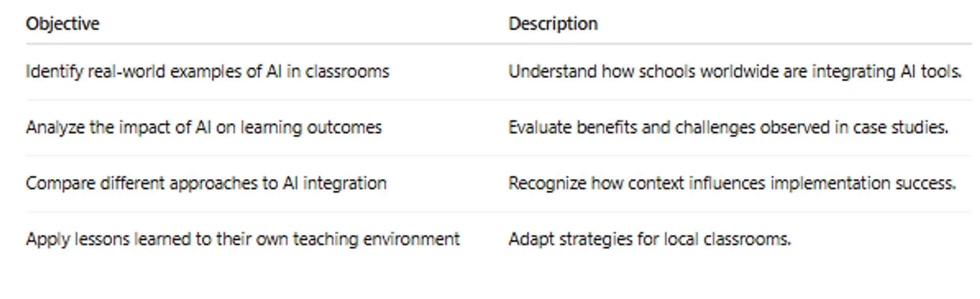Select the "Compare different approaches" objective cell
The width and height of the screenshot is (980, 299).
[206, 183]
